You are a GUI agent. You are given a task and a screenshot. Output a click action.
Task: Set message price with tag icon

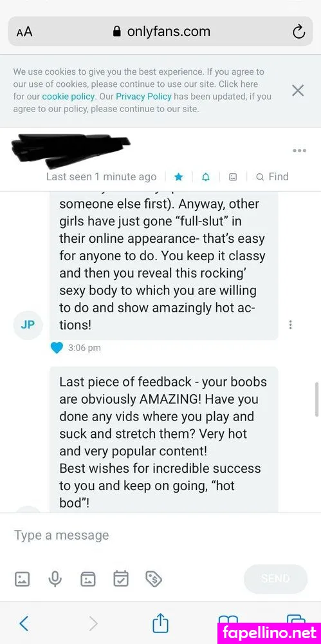click(x=154, y=579)
